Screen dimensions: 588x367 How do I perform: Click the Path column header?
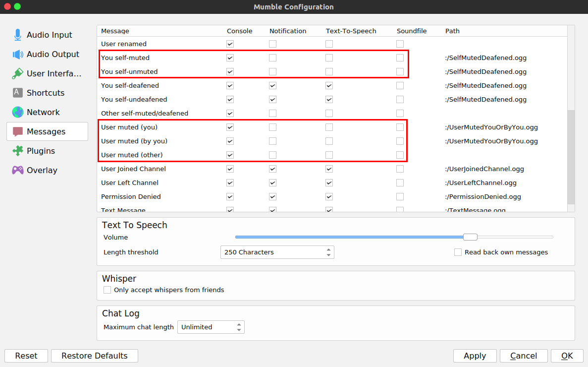click(x=452, y=31)
